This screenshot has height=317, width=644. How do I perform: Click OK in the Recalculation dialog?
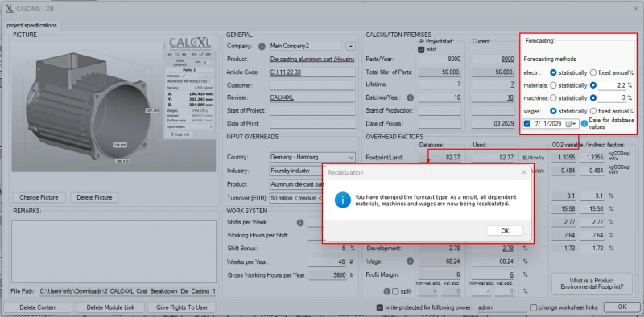(505, 231)
